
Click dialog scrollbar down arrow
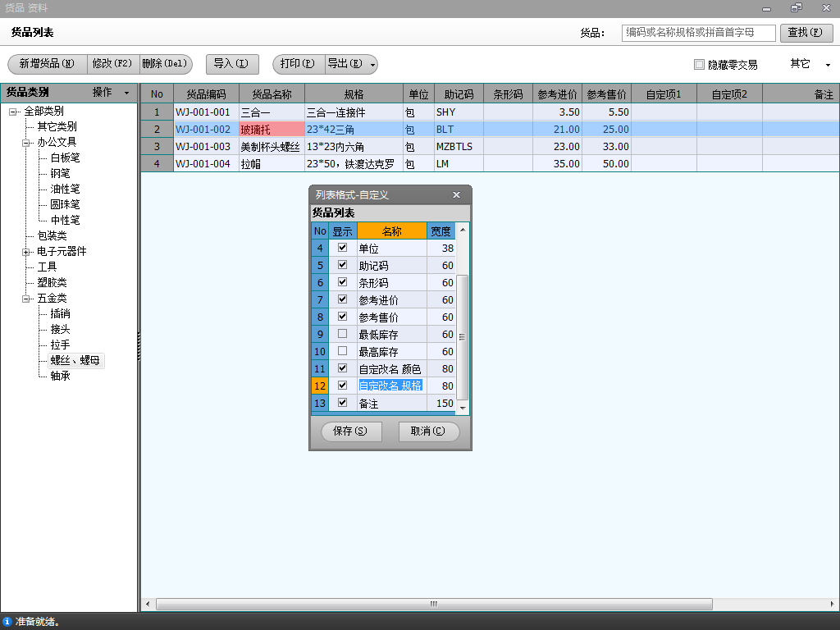pyautogui.click(x=463, y=408)
